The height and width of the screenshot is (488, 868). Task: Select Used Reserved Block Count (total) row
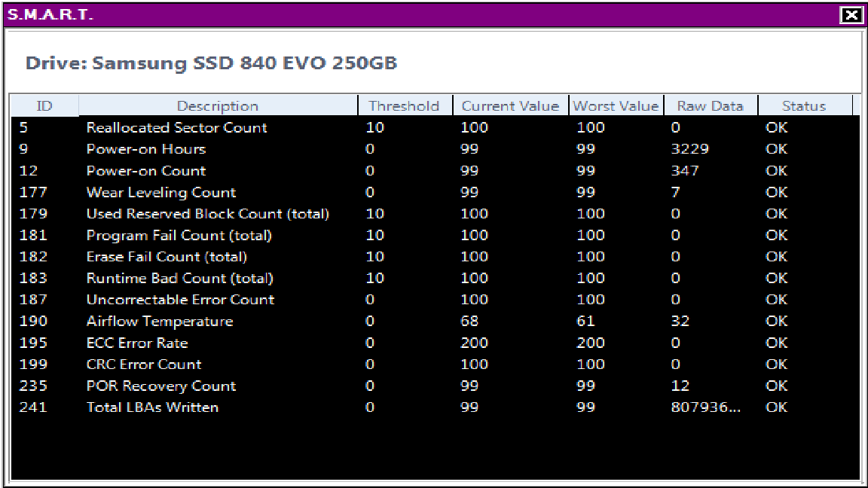[435, 214]
